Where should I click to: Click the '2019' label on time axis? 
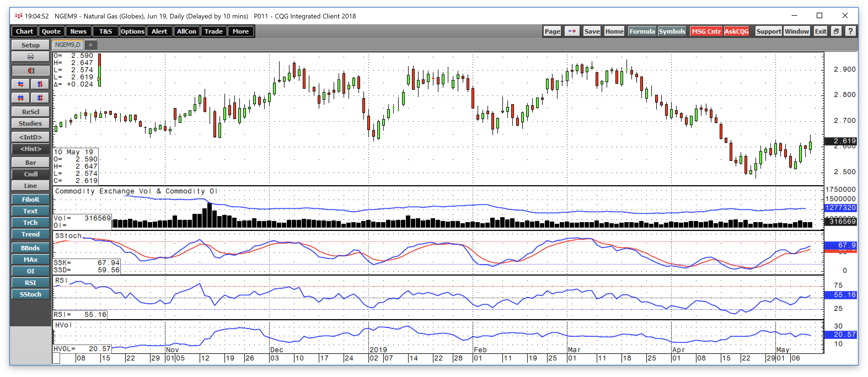pos(378,350)
